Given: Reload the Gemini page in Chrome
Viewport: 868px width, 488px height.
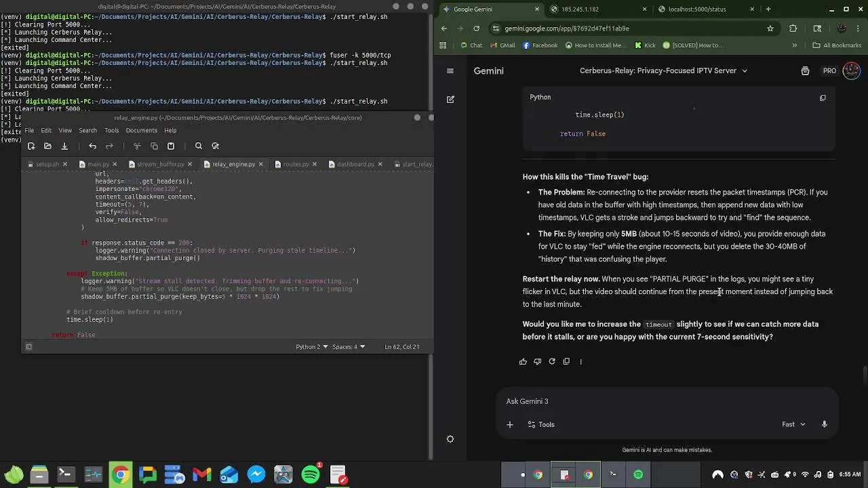Looking at the screenshot, I should (x=477, y=28).
